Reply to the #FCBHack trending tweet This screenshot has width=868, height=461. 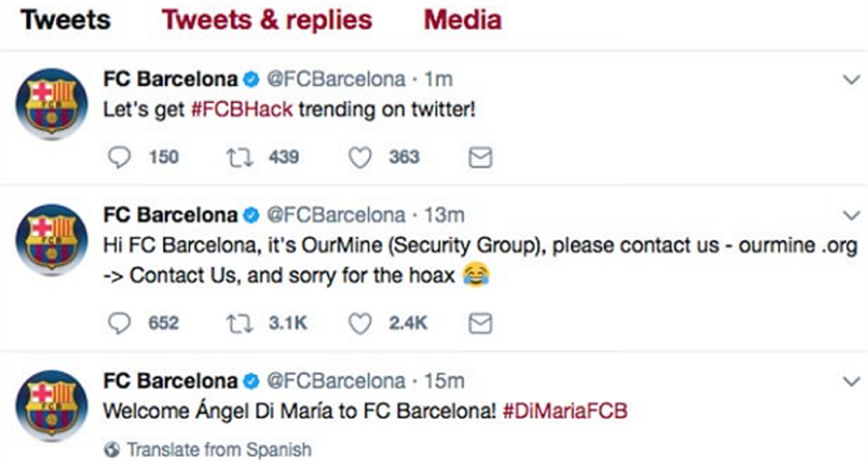pos(118,158)
